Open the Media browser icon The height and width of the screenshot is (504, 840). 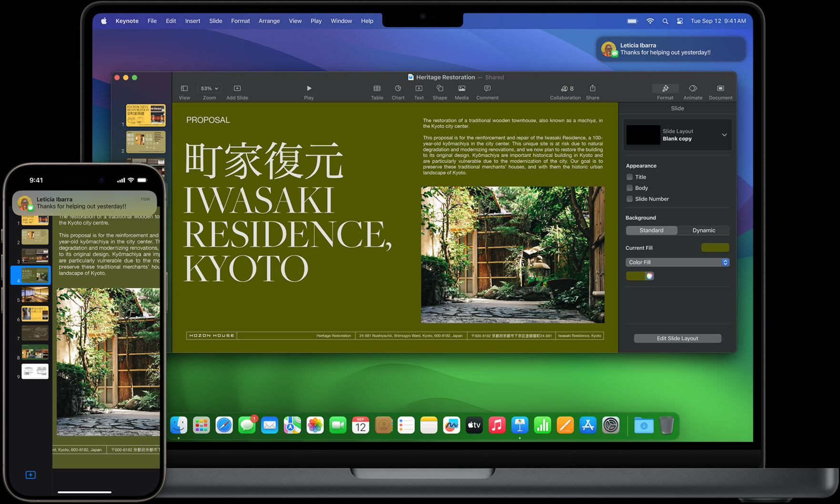(x=461, y=89)
